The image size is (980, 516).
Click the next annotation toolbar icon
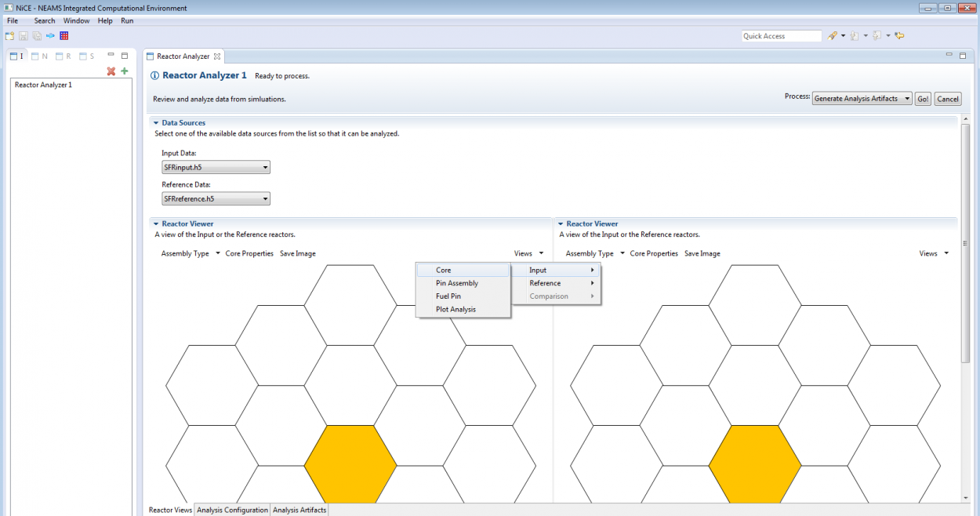pyautogui.click(x=855, y=36)
